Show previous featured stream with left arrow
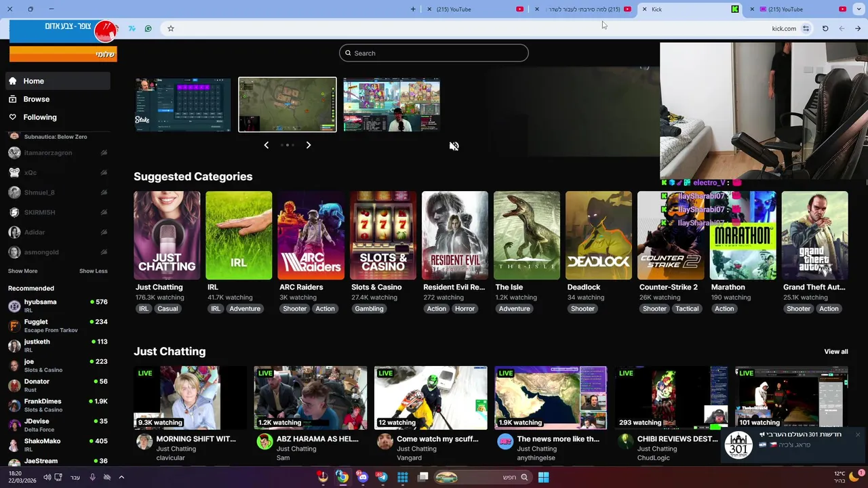This screenshot has width=868, height=488. coord(266,145)
